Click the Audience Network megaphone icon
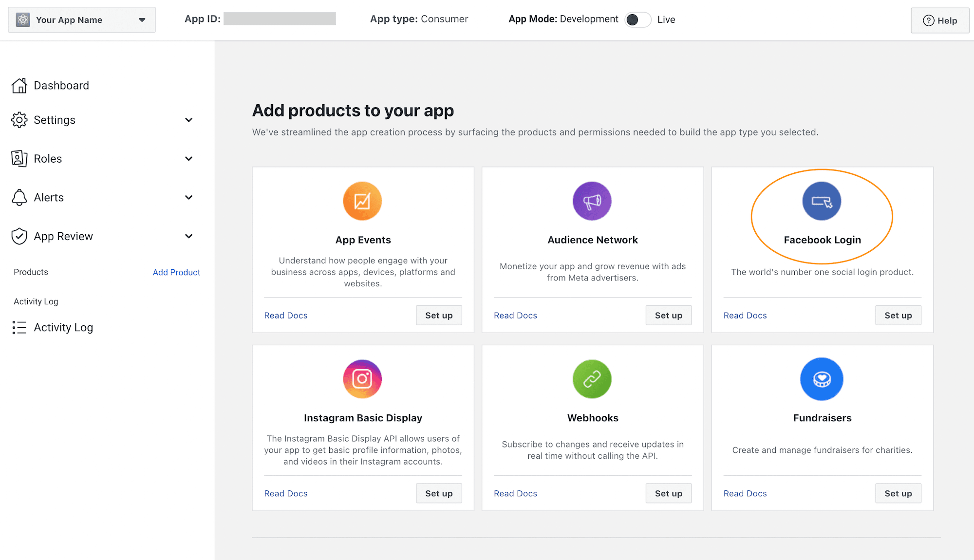 tap(592, 201)
